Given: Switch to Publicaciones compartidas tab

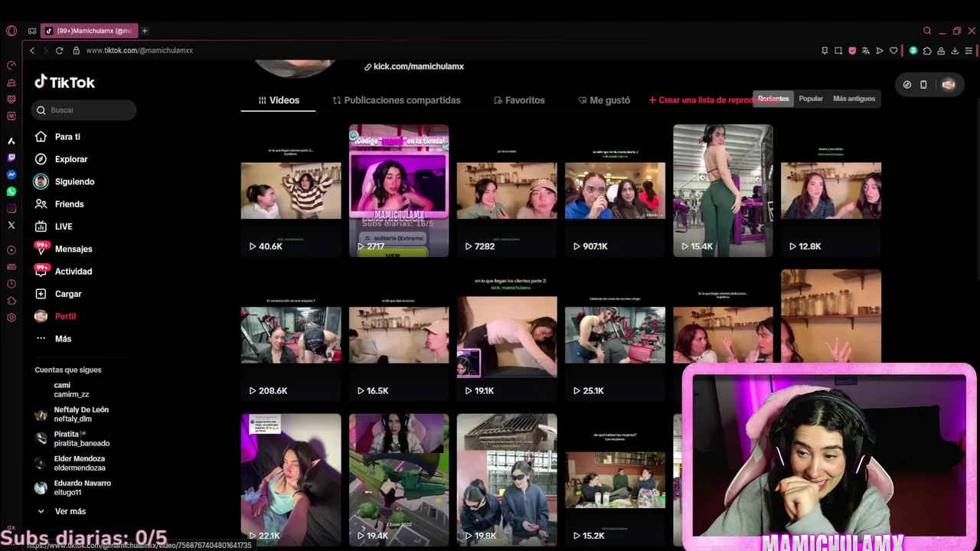Looking at the screenshot, I should tap(396, 100).
